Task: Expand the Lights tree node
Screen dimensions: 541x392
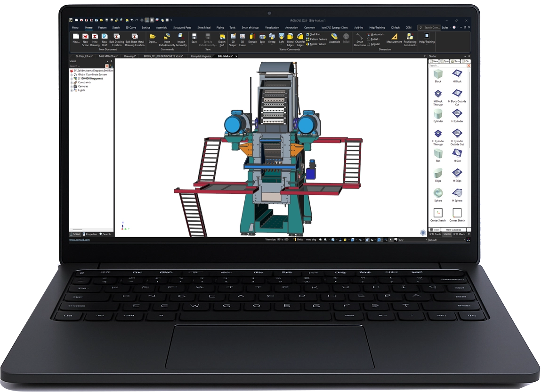Action: coord(72,90)
